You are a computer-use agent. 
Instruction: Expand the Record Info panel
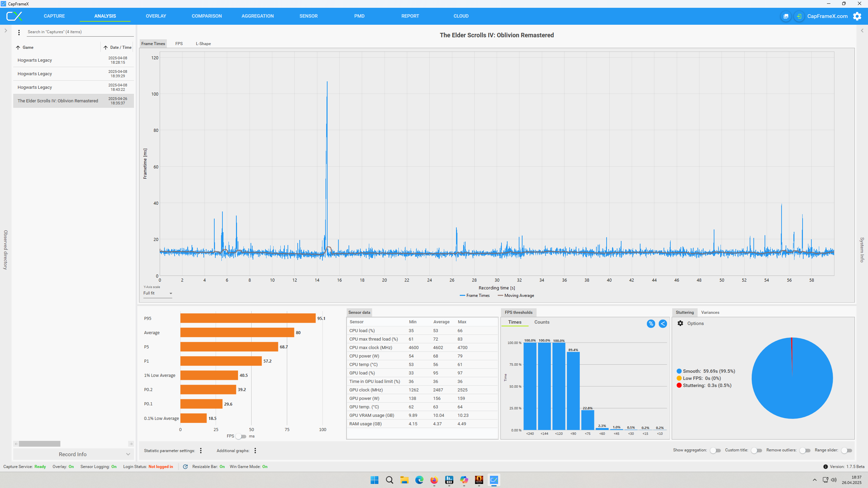(x=73, y=454)
